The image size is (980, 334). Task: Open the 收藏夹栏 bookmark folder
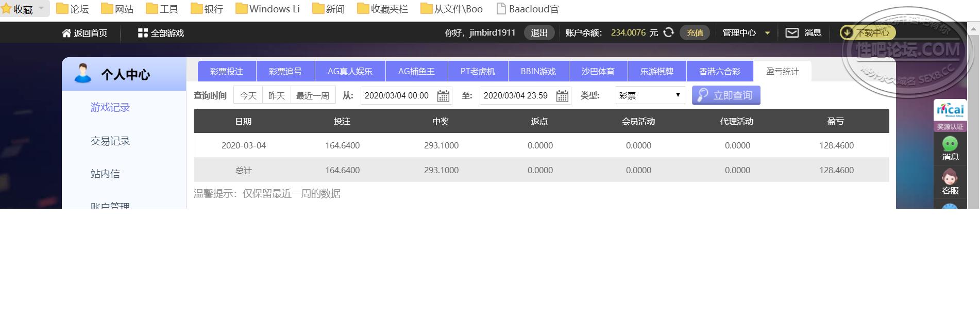point(382,9)
